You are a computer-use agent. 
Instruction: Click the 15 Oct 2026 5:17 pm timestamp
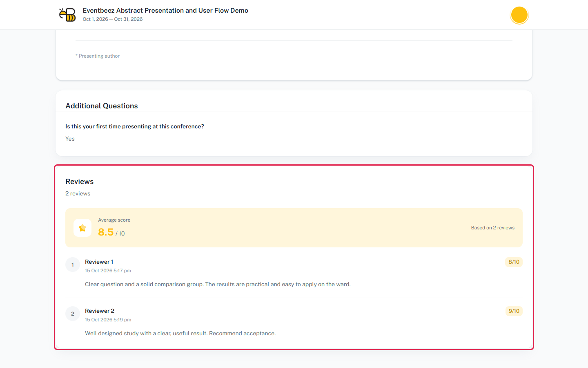[108, 271]
